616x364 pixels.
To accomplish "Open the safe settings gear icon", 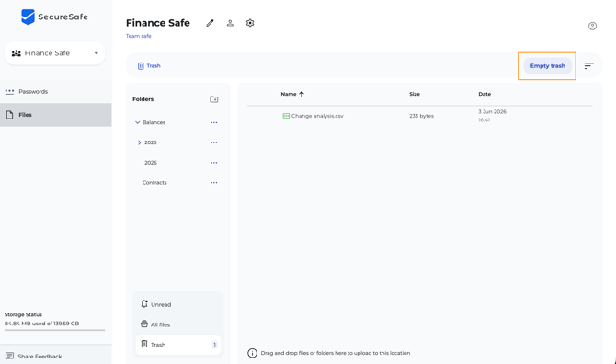I will pos(250,23).
